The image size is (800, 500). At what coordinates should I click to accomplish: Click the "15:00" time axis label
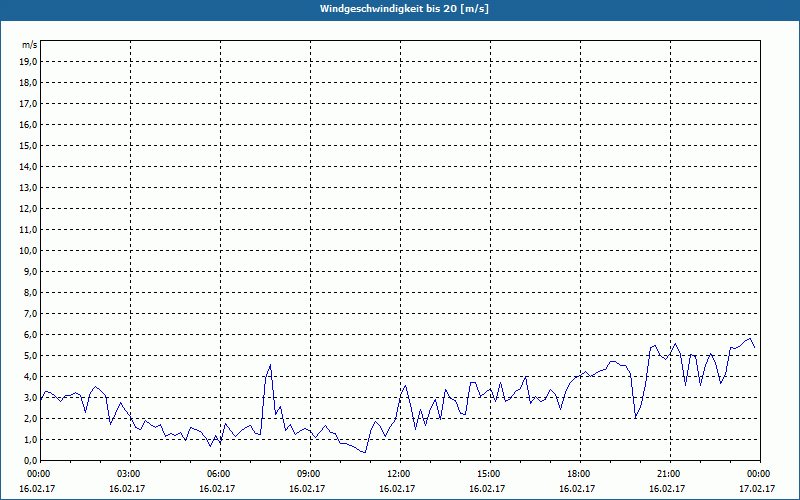click(x=490, y=474)
